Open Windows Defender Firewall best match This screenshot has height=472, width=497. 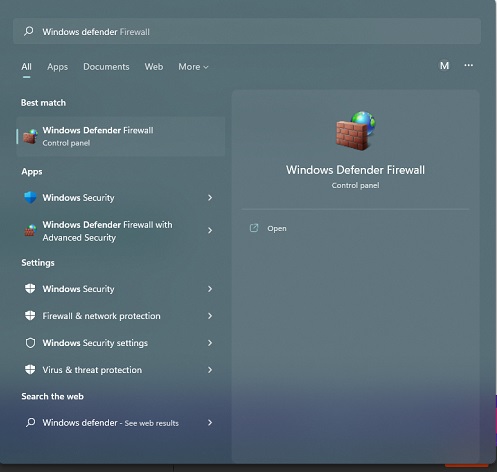click(x=120, y=136)
